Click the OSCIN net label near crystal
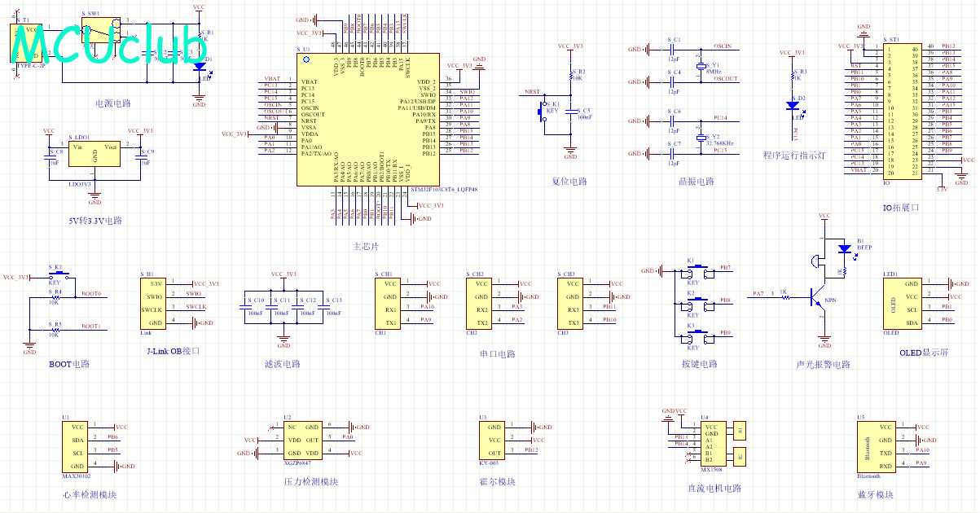Viewport: 980px width, 513px height. point(722,46)
